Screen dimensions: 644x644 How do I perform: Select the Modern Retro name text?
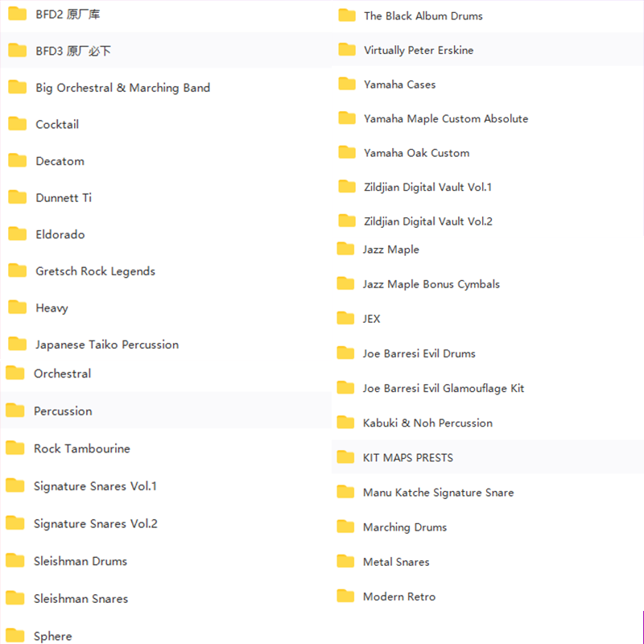399,597
